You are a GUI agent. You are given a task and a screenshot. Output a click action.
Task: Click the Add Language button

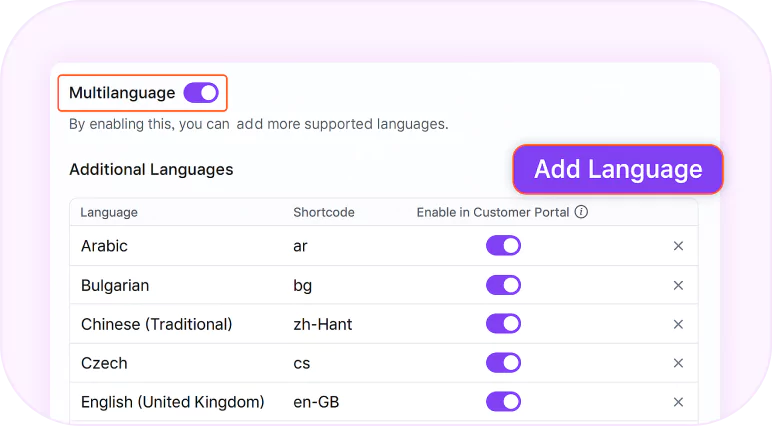pyautogui.click(x=618, y=169)
